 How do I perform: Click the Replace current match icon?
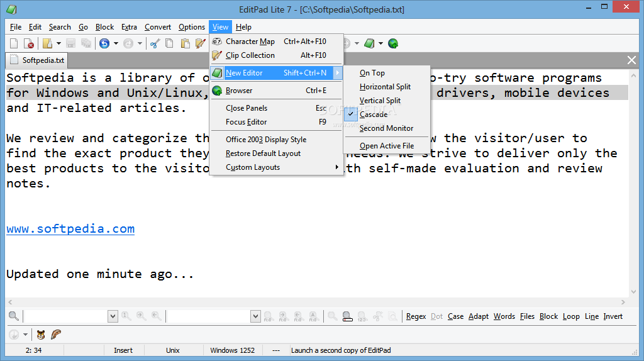tap(268, 316)
